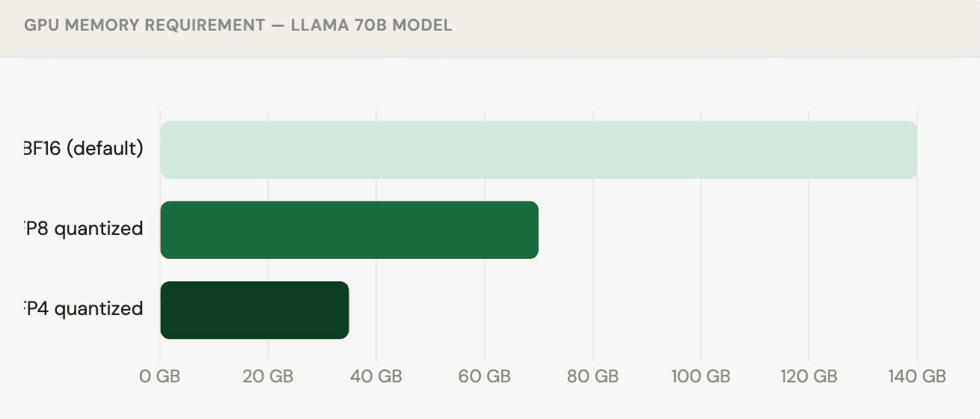Select the 20 GB axis tick label
Image resolution: width=980 pixels, height=419 pixels.
[x=268, y=376]
